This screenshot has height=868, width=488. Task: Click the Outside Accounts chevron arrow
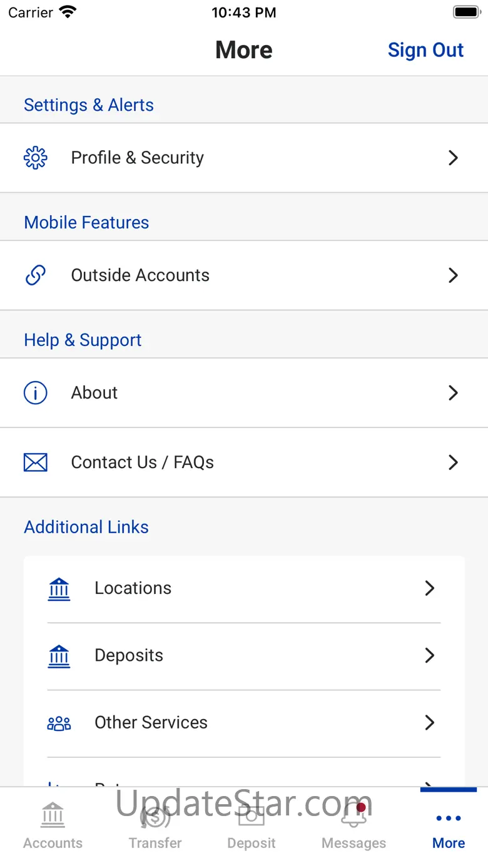(454, 275)
